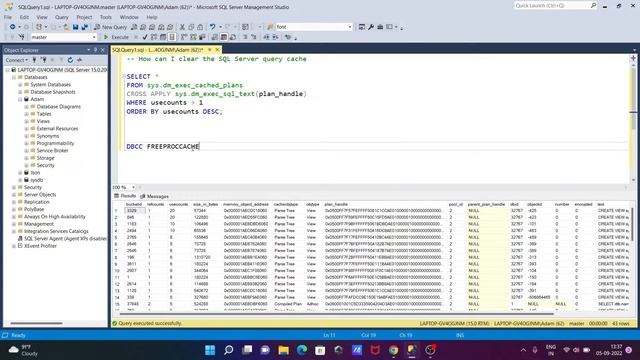This screenshot has width=640, height=360.
Task: Select the Views node in Object Explorer
Action: click(43, 121)
